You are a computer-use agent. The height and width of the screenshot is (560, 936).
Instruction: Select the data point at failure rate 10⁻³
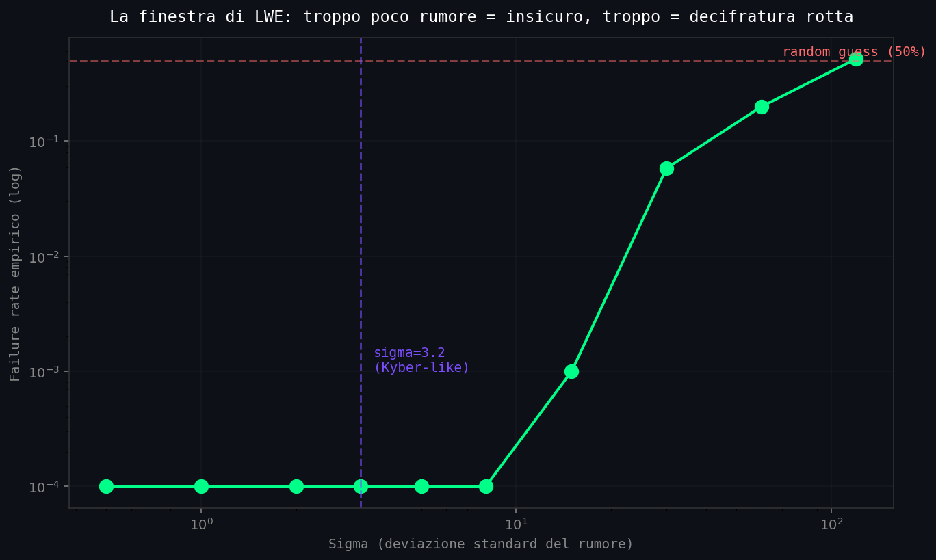(571, 371)
